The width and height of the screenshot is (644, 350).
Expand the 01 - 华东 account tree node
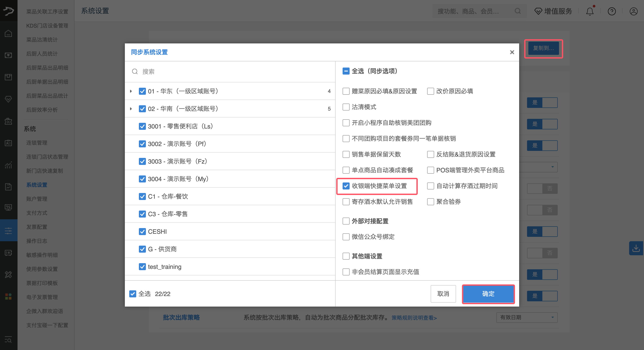pos(131,91)
